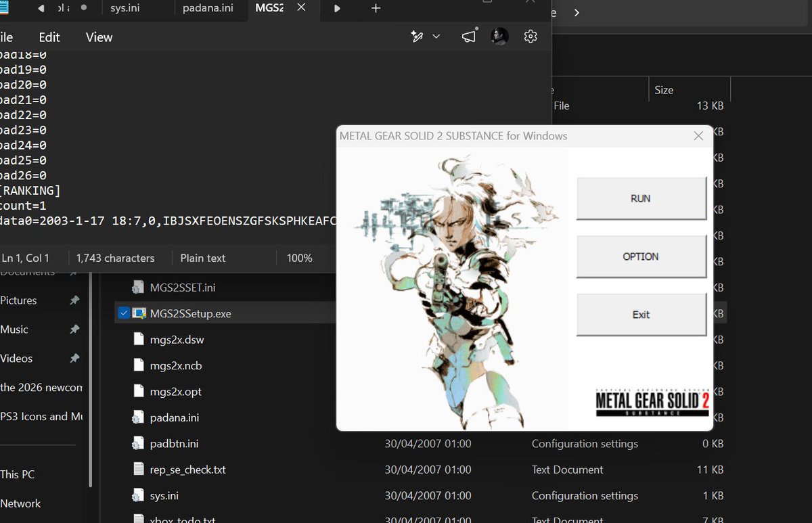Image resolution: width=812 pixels, height=523 pixels.
Task: Select rep_se_check.txt in the file list
Action: click(188, 470)
